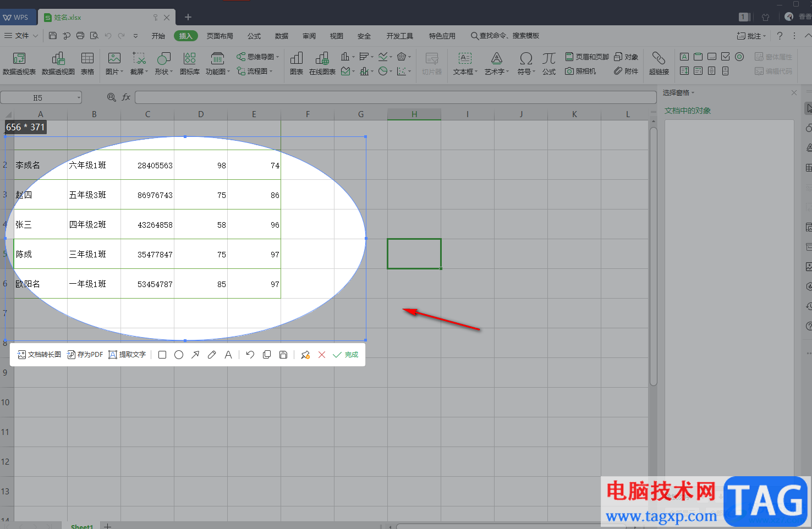812x529 pixels.
Task: Open new tab with plus button
Action: click(x=188, y=17)
